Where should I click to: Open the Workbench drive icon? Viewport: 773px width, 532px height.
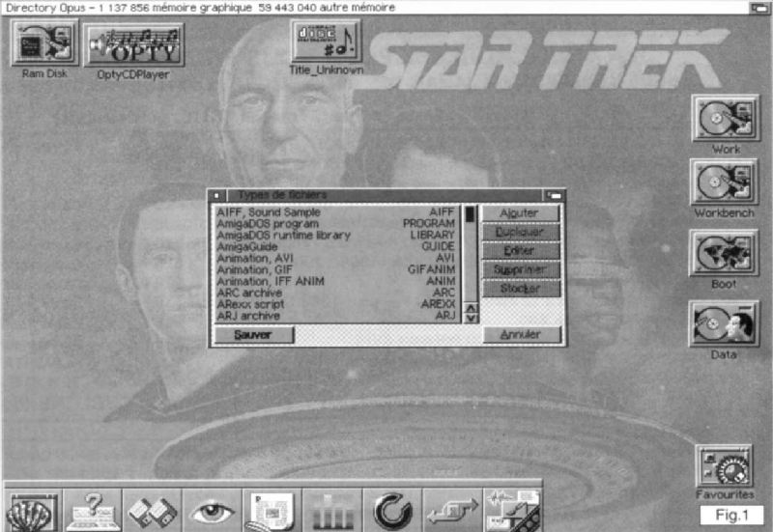(x=724, y=182)
